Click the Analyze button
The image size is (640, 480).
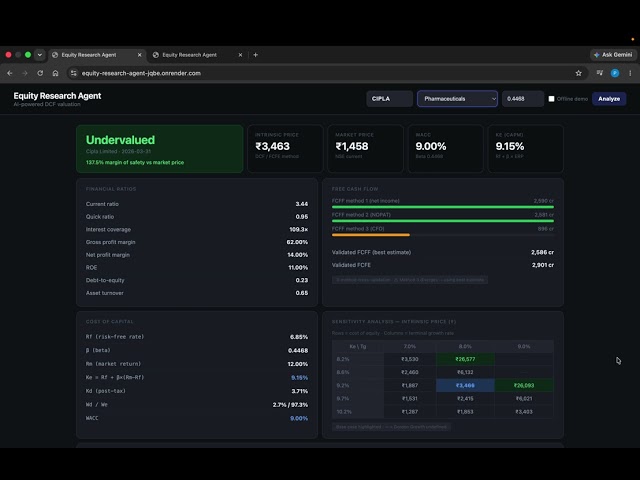coord(609,99)
